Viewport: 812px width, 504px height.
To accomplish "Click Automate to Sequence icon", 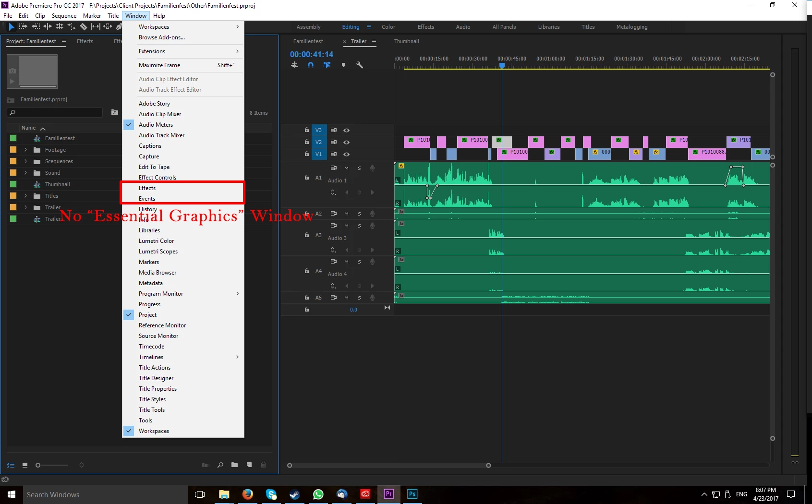I will (x=206, y=465).
